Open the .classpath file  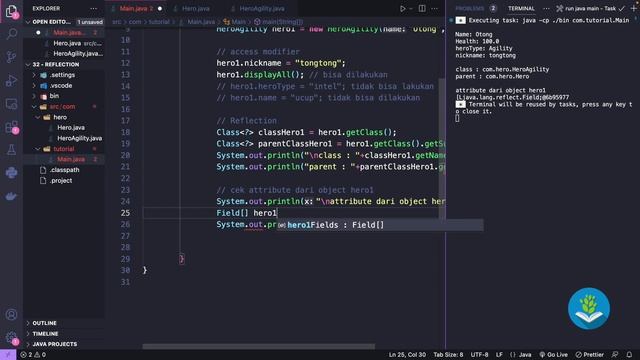click(x=64, y=170)
